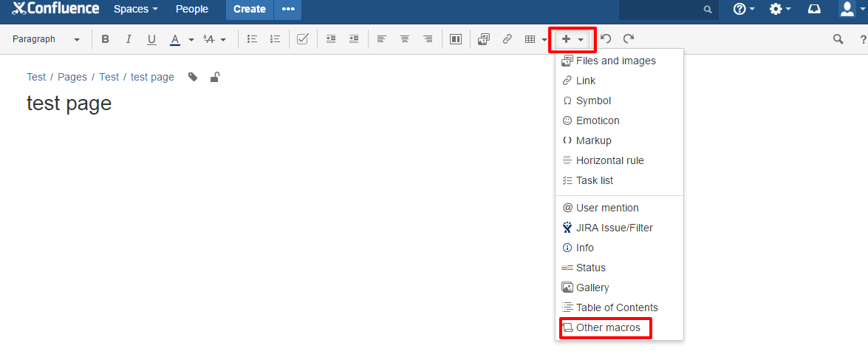Select Files and images menu item

tap(620, 61)
